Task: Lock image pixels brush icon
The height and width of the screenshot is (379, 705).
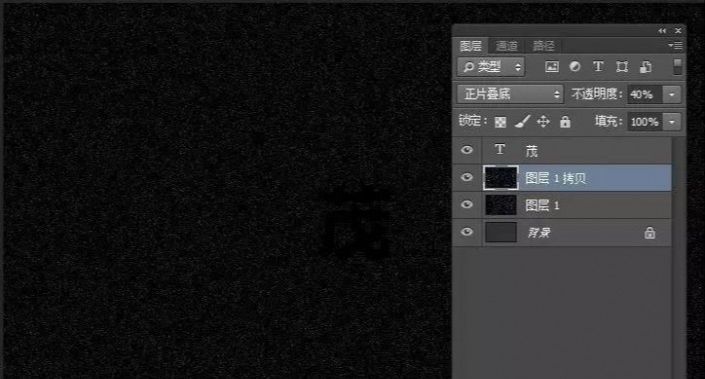Action: click(x=522, y=121)
